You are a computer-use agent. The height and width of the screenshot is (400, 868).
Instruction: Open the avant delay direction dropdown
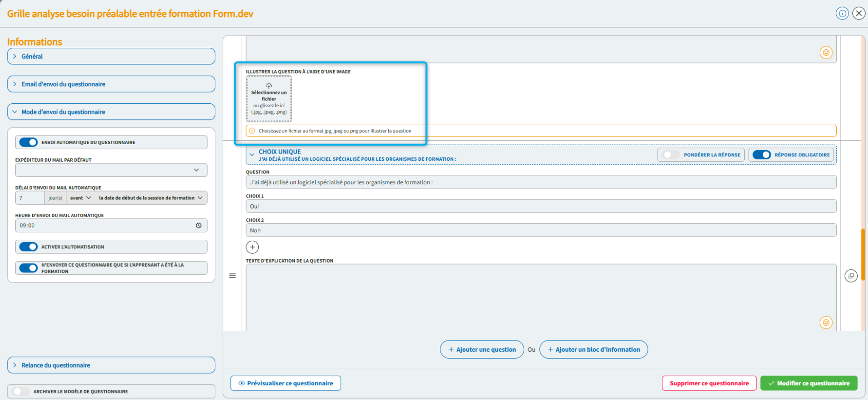click(80, 198)
